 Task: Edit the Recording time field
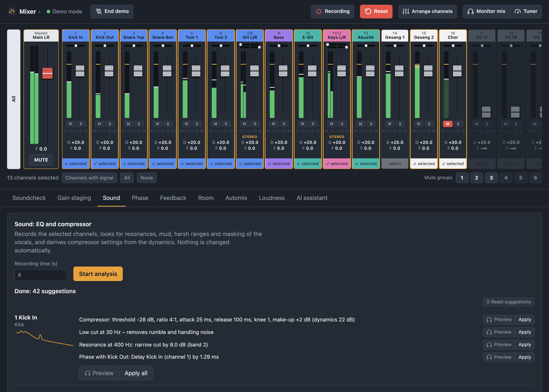(41, 275)
